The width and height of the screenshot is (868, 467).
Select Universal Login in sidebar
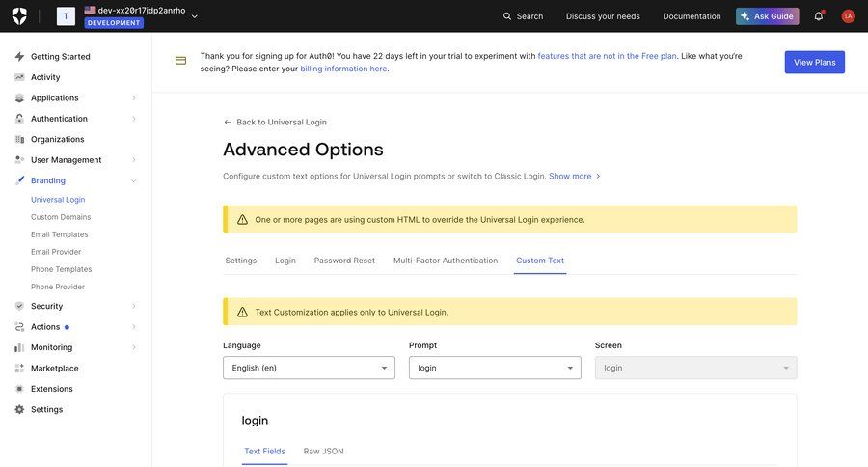click(x=58, y=200)
